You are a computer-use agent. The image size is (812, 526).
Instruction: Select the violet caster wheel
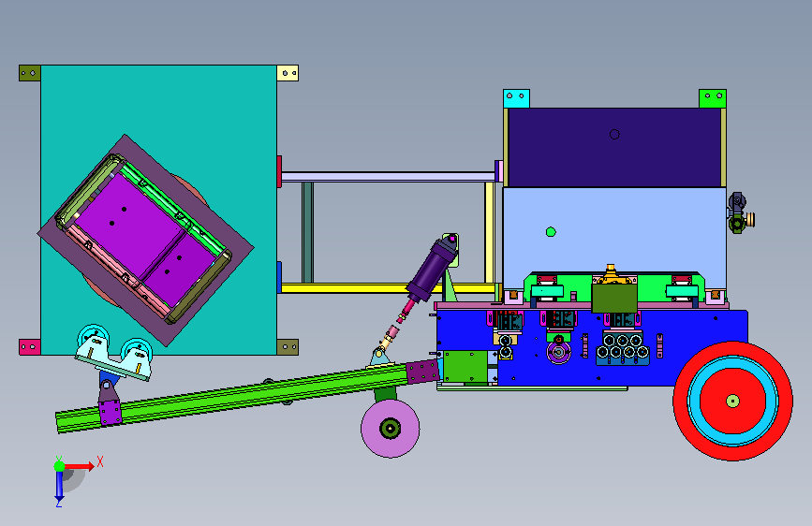tap(390, 428)
